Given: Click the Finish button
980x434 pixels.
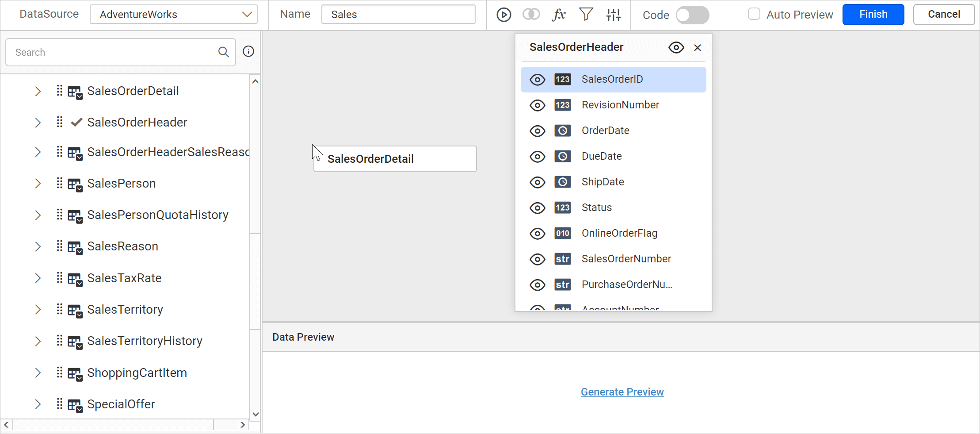Looking at the screenshot, I should [x=873, y=15].
